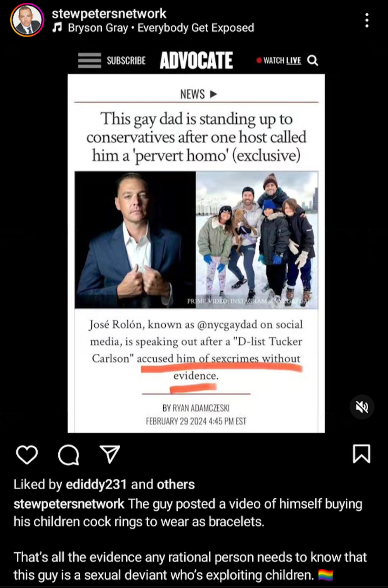The width and height of the screenshot is (388, 588).
Task: Click the Advocate search magnifier
Action: pyautogui.click(x=313, y=61)
